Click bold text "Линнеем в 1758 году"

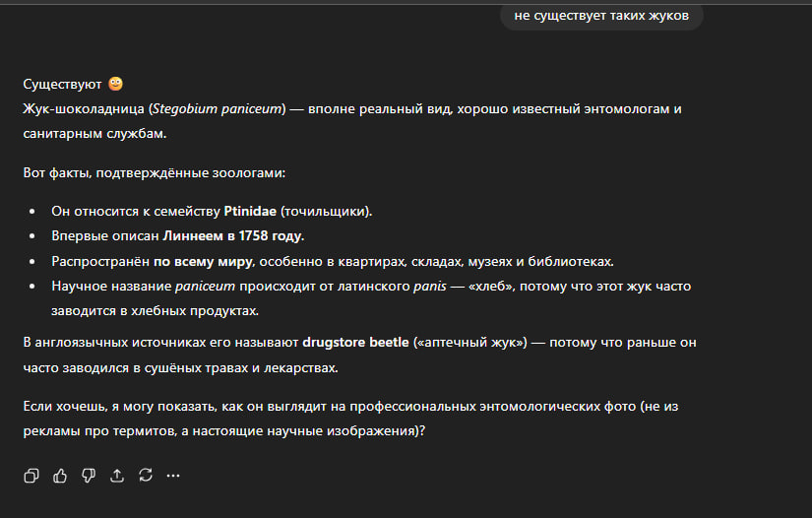(233, 236)
